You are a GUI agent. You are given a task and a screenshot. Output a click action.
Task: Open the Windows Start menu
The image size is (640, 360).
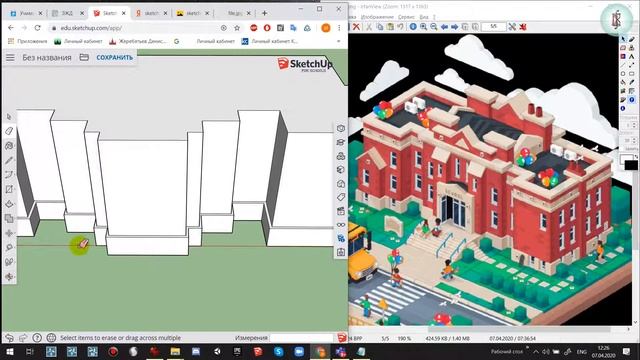(x=9, y=351)
